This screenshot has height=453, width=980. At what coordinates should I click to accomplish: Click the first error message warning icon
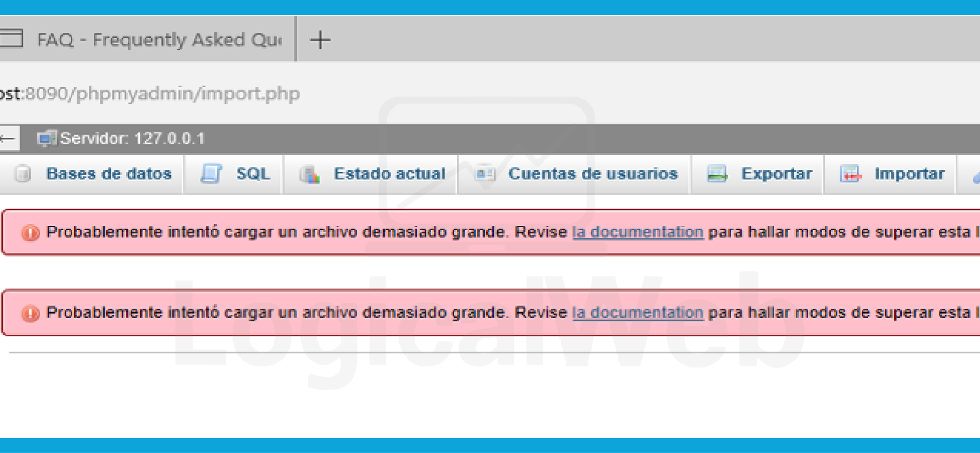pos(30,233)
